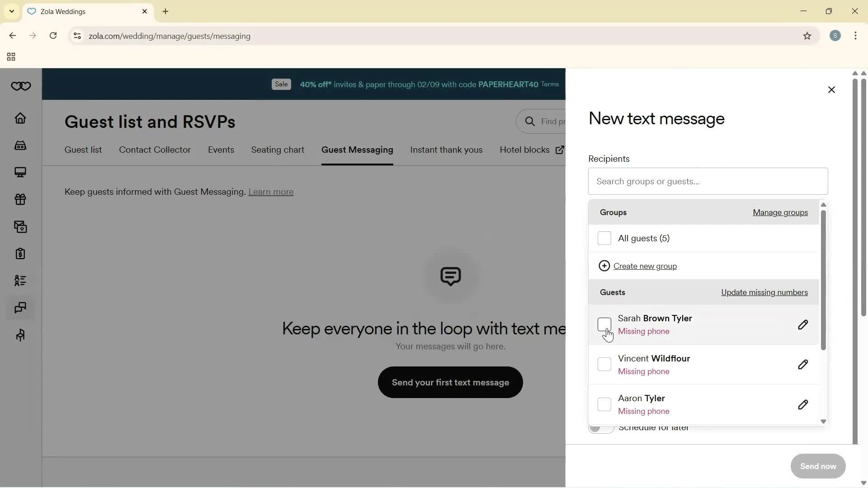Bookmark this page with star icon

[x=807, y=36]
